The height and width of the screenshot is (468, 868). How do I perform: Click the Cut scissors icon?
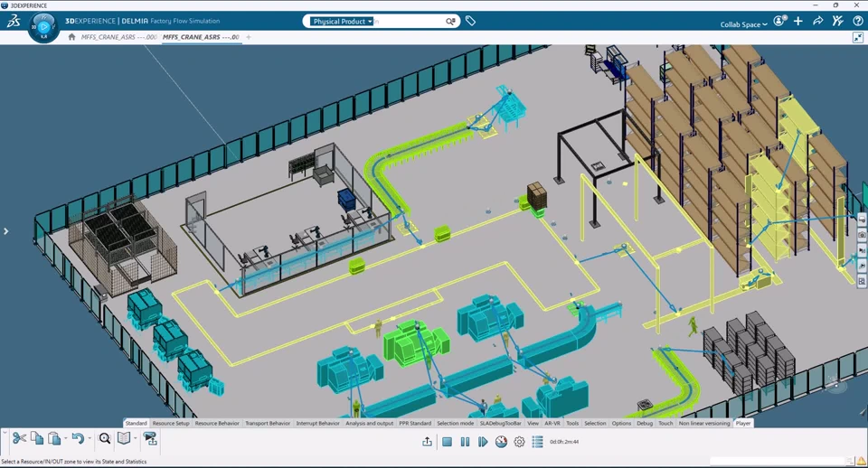(19, 439)
